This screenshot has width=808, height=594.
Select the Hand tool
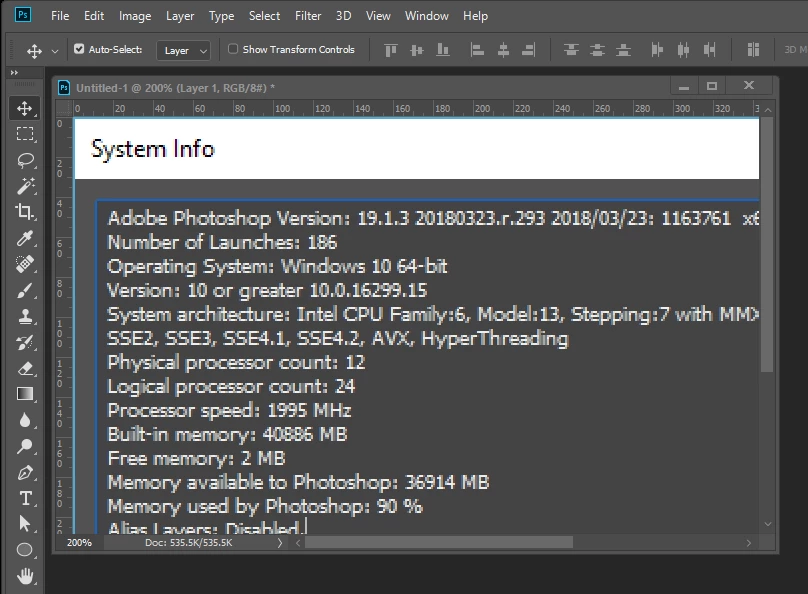pyautogui.click(x=24, y=576)
